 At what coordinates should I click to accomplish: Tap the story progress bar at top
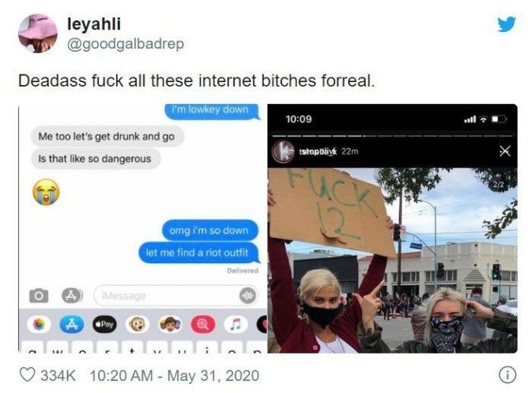(393, 136)
